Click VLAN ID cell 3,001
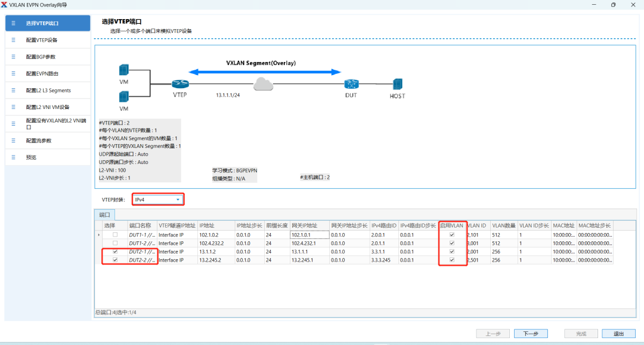Viewport: 644px width, 345px height. (x=478, y=243)
